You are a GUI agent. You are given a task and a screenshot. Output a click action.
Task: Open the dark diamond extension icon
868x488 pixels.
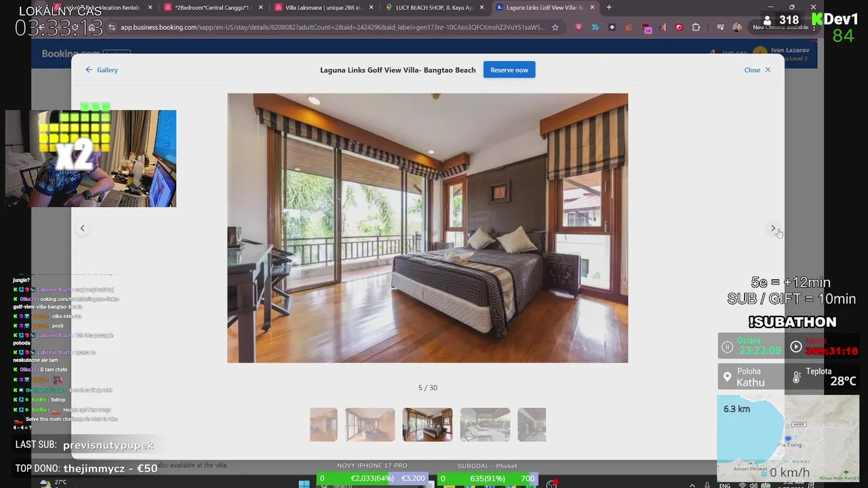(x=612, y=27)
